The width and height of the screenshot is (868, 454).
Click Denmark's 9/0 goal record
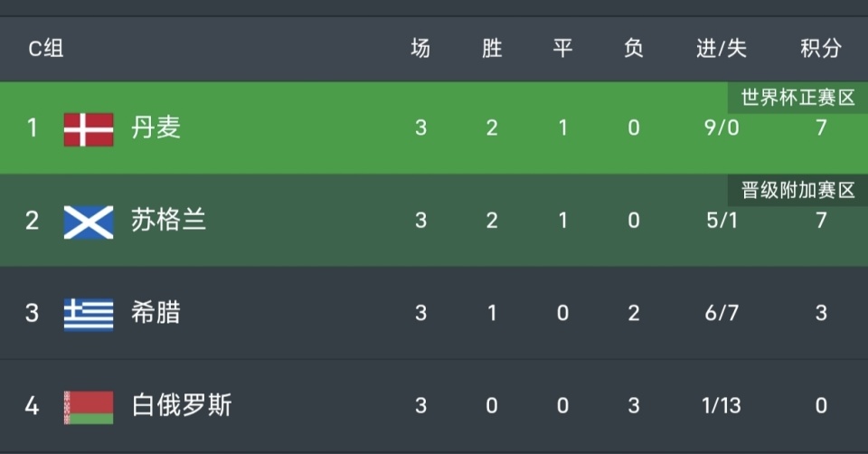[722, 128]
